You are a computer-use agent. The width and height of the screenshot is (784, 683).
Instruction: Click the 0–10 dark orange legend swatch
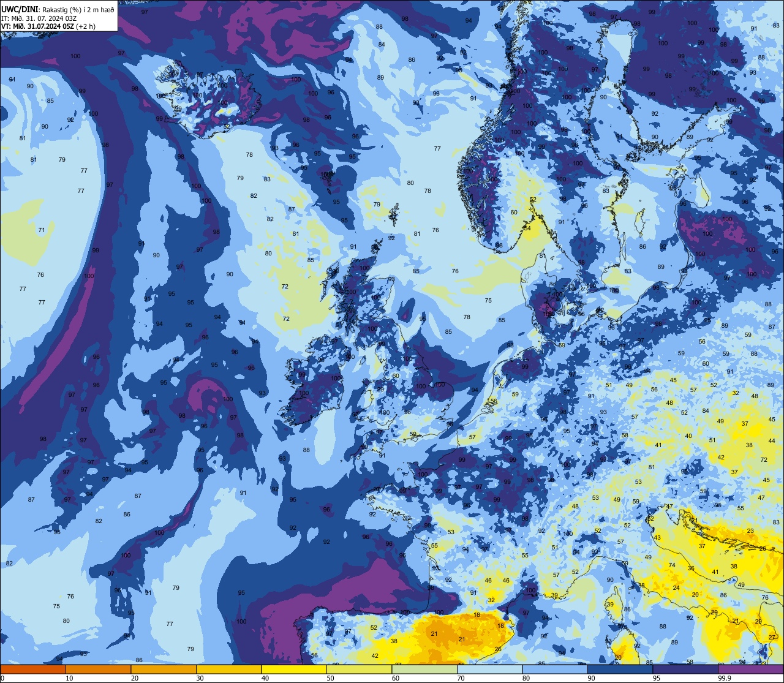click(33, 669)
